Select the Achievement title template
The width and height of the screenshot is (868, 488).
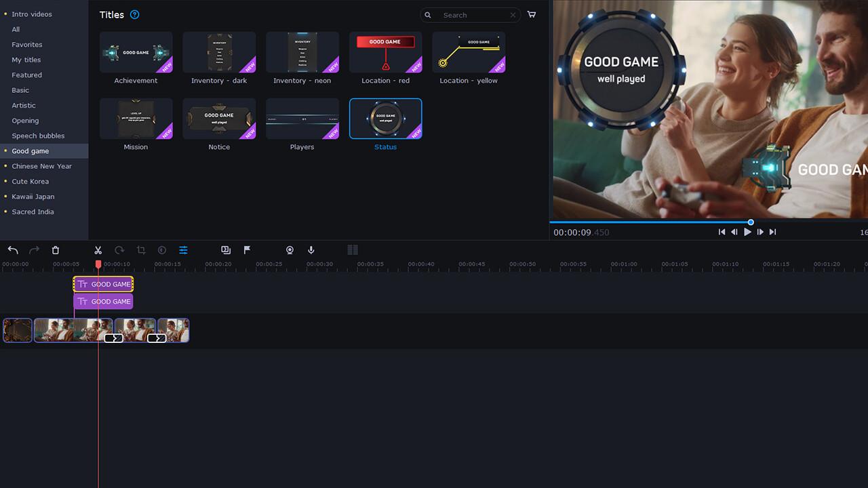(x=136, y=53)
